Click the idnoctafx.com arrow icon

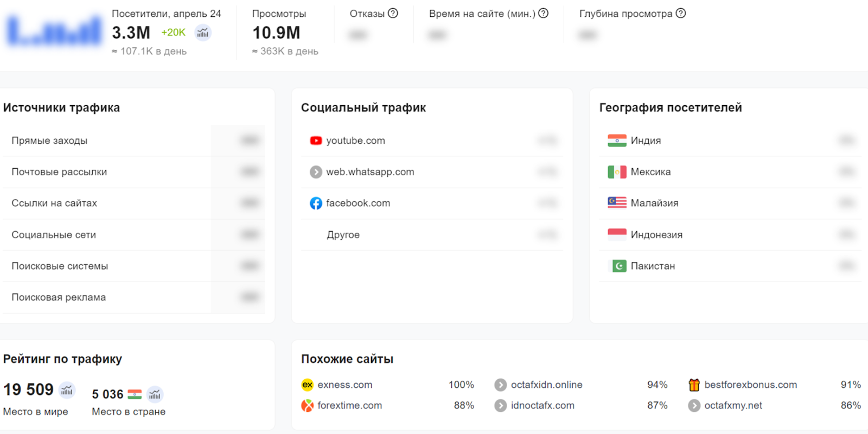click(x=501, y=405)
